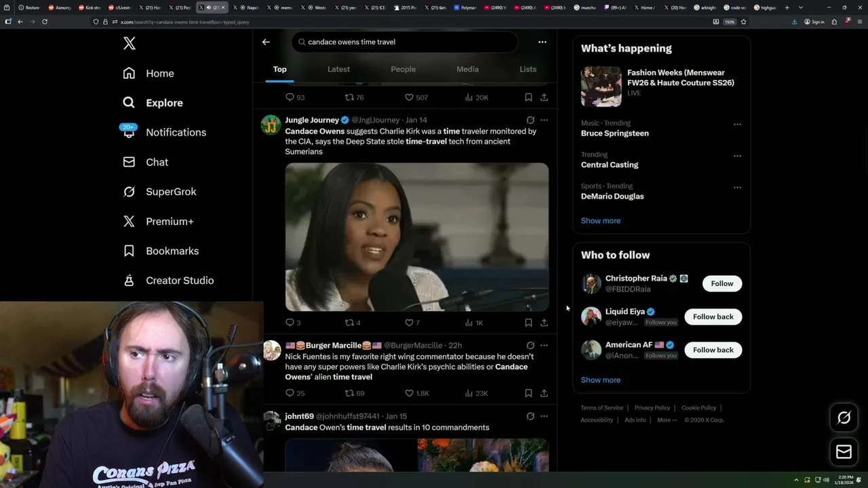The height and width of the screenshot is (488, 868).
Task: Show more under Who to follow
Action: pyautogui.click(x=601, y=380)
